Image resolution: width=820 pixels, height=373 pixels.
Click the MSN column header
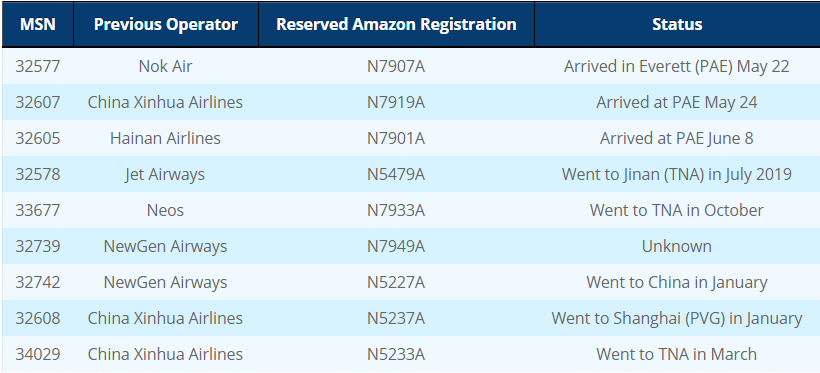click(x=38, y=25)
